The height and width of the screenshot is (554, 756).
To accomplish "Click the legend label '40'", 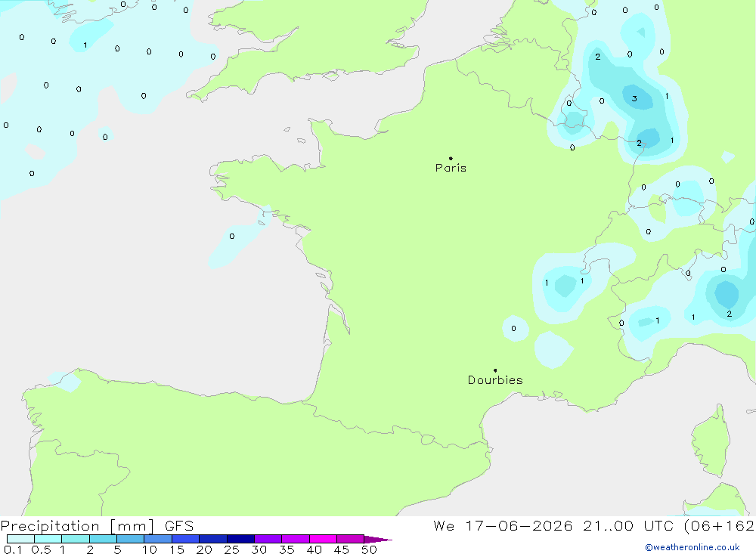I will tap(314, 549).
